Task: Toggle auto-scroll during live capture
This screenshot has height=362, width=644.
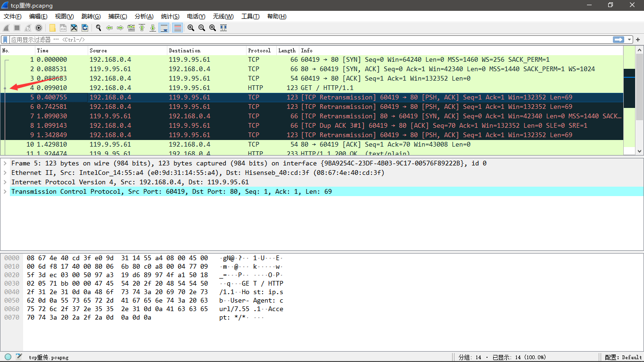Action: click(164, 28)
